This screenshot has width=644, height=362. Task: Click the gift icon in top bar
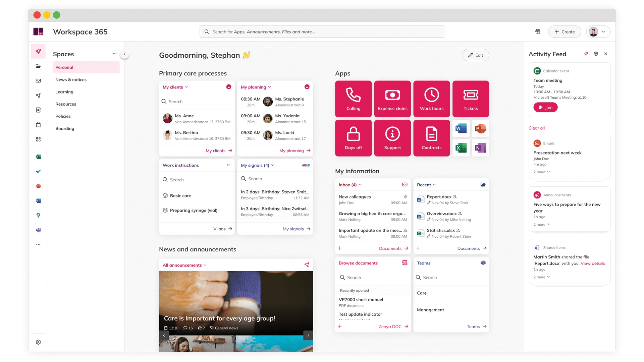538,32
